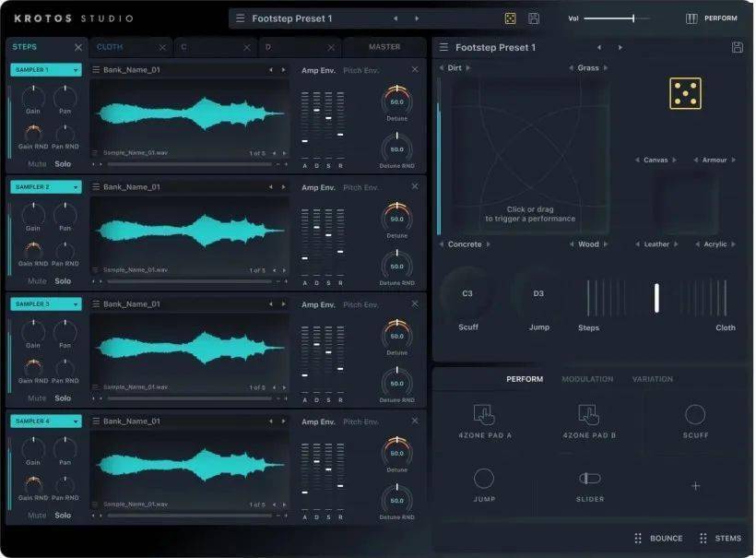The width and height of the screenshot is (756, 558).
Task: Select the 4Zone Pad B icon
Action: click(589, 415)
